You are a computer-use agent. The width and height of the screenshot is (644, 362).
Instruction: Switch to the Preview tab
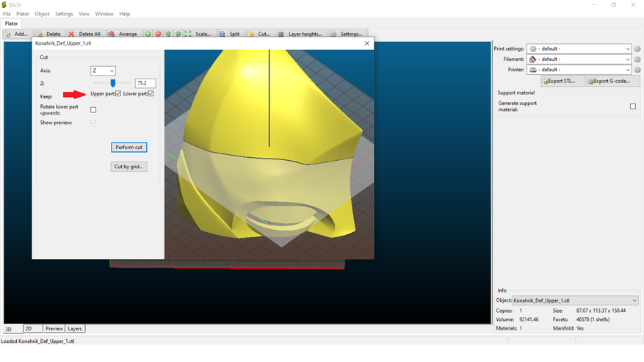(54, 329)
